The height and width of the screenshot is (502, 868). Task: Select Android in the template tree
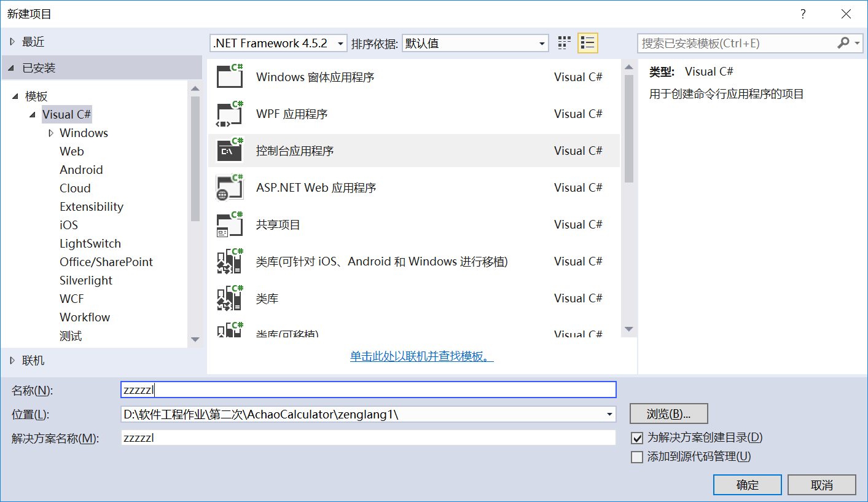point(81,170)
